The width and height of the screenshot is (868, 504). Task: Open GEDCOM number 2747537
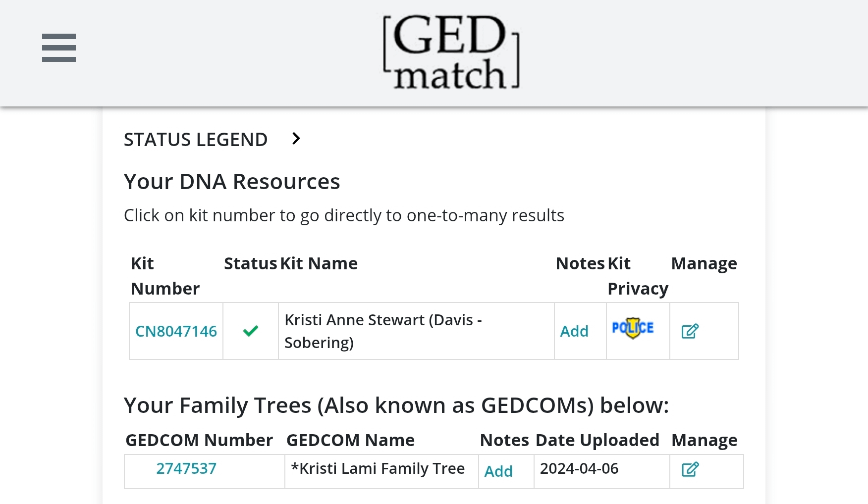click(x=186, y=468)
